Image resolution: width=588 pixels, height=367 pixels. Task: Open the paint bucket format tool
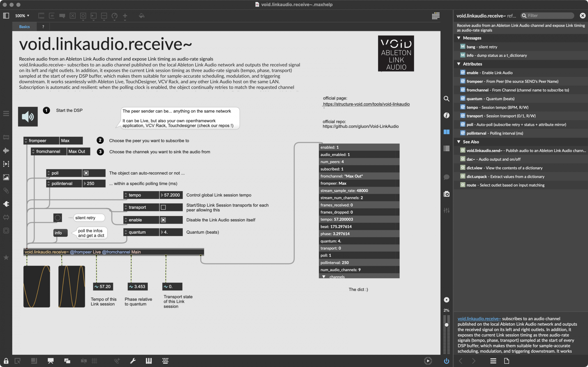click(x=141, y=16)
